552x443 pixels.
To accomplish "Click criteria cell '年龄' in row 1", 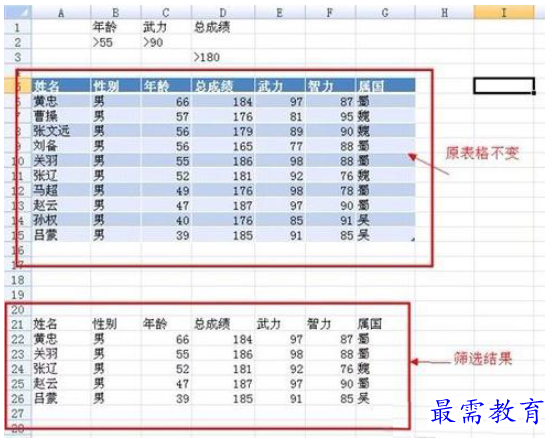I will coord(115,27).
